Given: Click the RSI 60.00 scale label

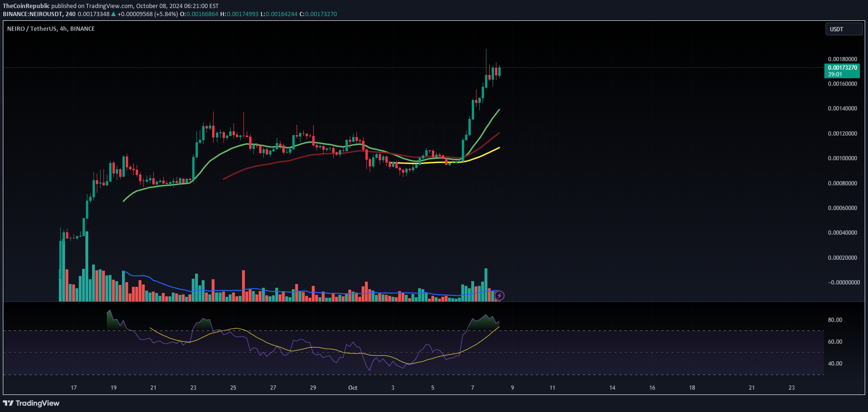Looking at the screenshot, I should (x=835, y=342).
